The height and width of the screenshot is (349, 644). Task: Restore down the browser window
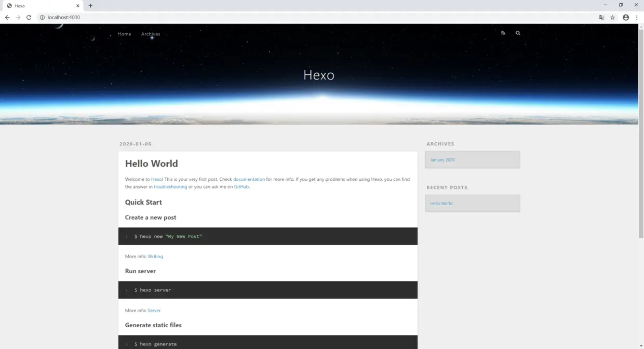click(x=621, y=5)
